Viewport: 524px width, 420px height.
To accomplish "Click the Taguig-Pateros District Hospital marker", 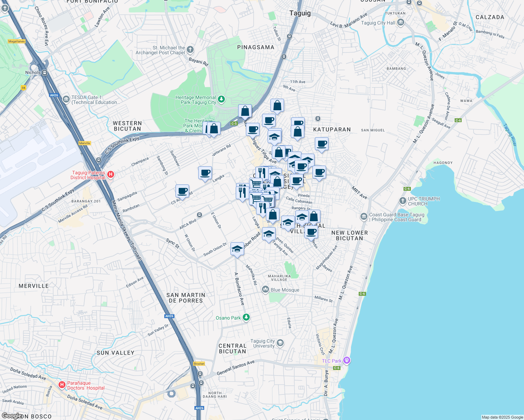I will pos(110,174).
